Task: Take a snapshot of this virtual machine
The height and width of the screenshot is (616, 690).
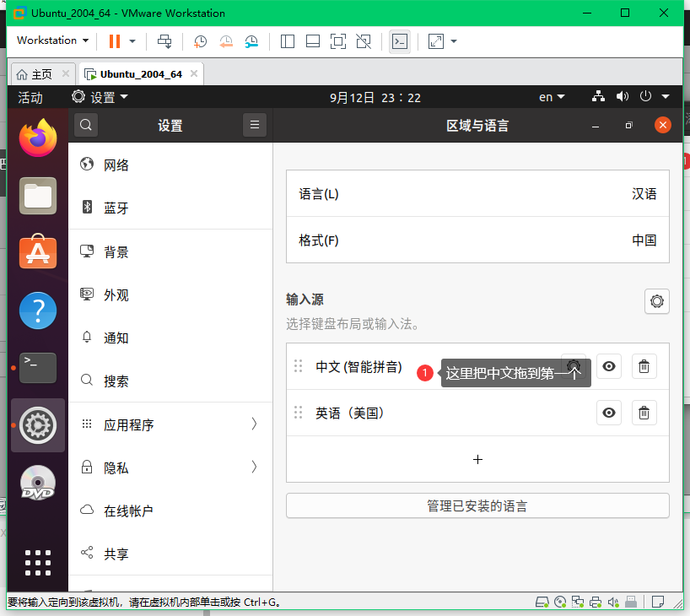Action: (x=200, y=41)
